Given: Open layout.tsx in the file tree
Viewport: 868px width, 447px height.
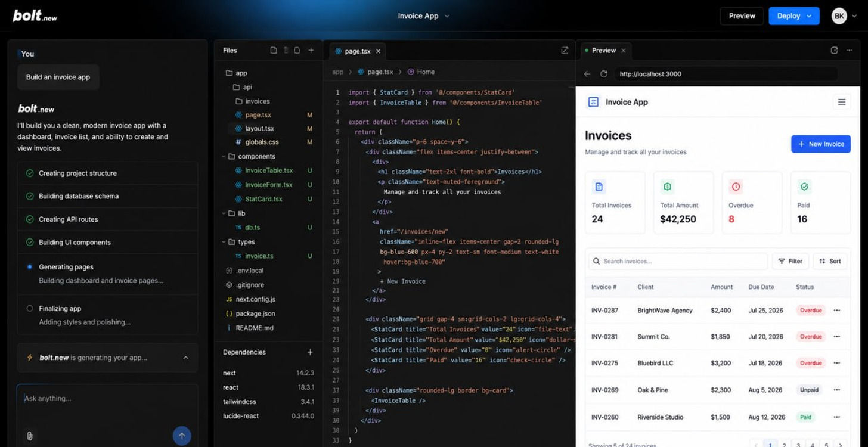Looking at the screenshot, I should (259, 128).
